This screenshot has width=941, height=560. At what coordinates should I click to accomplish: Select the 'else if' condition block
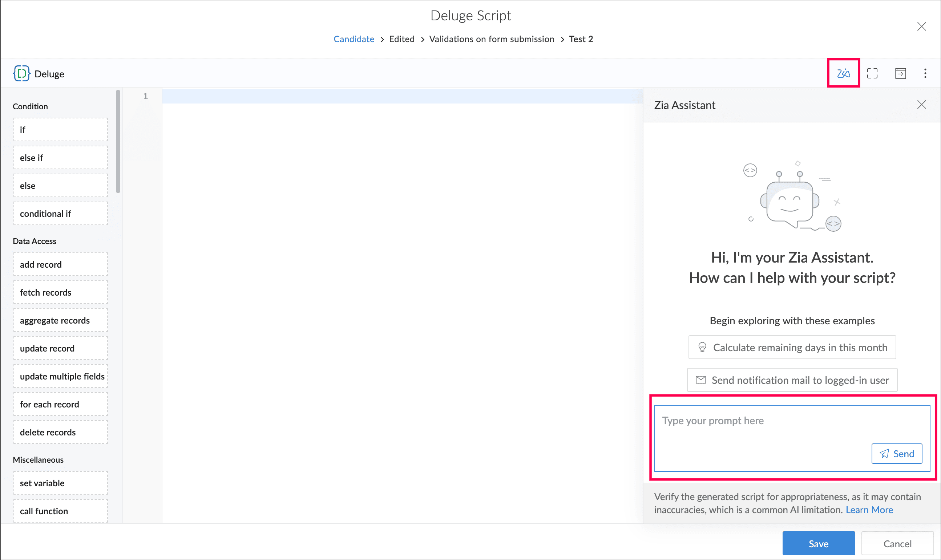(x=60, y=157)
